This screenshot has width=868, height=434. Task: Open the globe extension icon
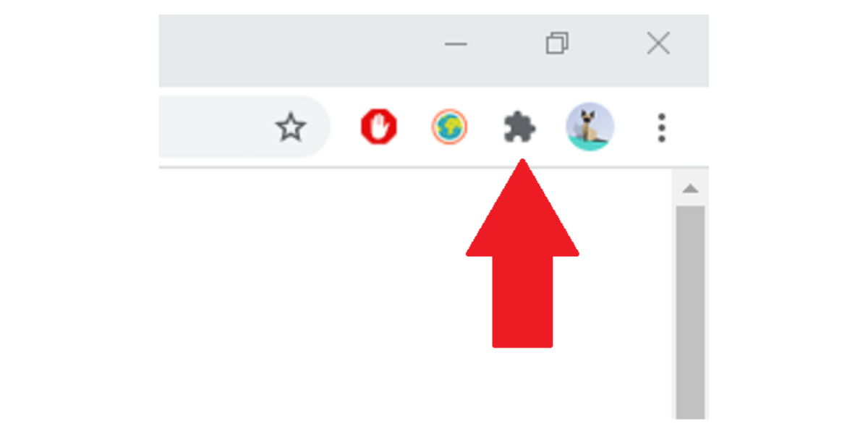[449, 128]
